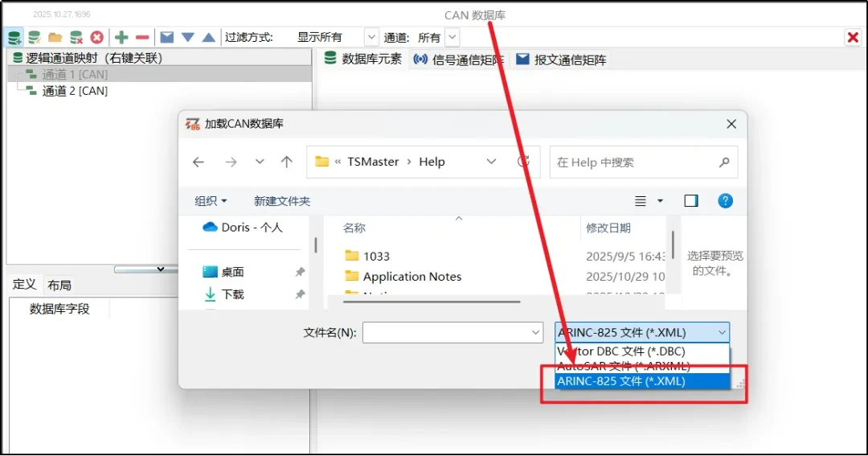868x456 pixels.
Task: Select 通道 2 [CAN] tree item
Action: tap(75, 91)
